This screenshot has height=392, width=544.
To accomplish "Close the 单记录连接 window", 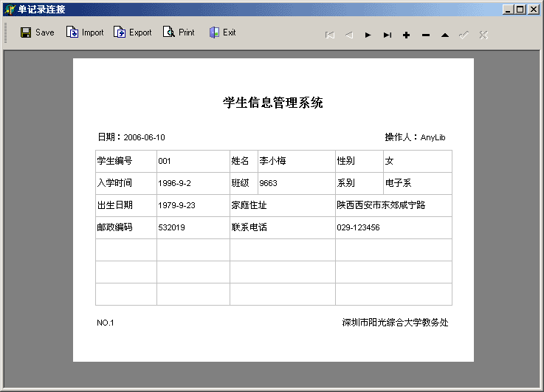I will [533, 10].
